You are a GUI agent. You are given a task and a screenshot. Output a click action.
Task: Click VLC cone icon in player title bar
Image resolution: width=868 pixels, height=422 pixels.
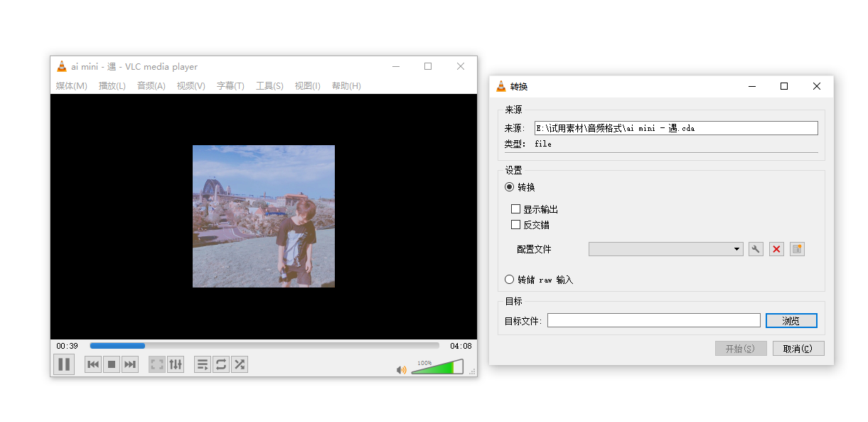pos(62,66)
